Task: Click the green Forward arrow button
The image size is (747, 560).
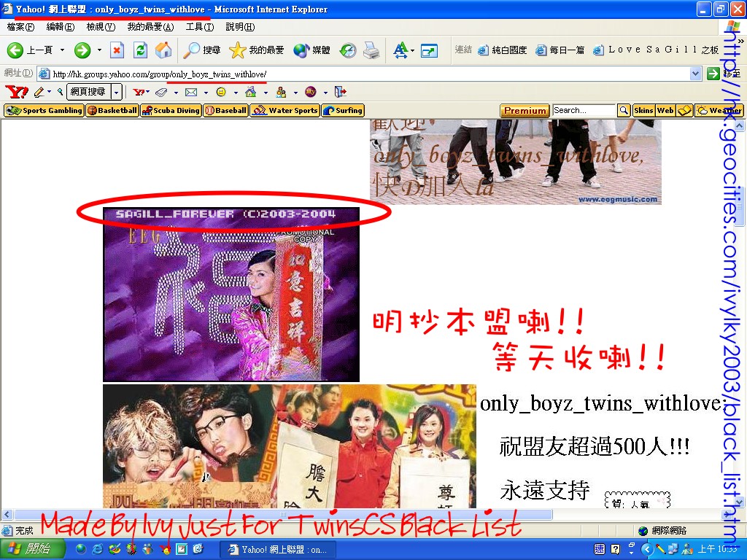Action: [x=82, y=50]
